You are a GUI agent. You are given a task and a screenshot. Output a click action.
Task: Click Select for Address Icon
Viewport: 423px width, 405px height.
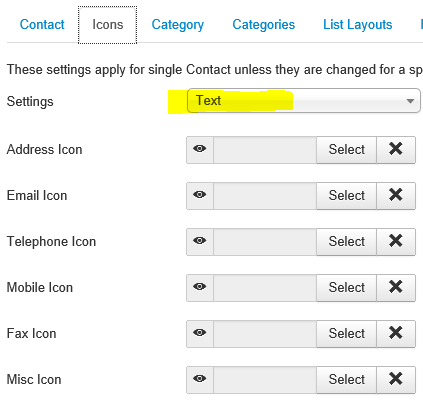(x=347, y=149)
